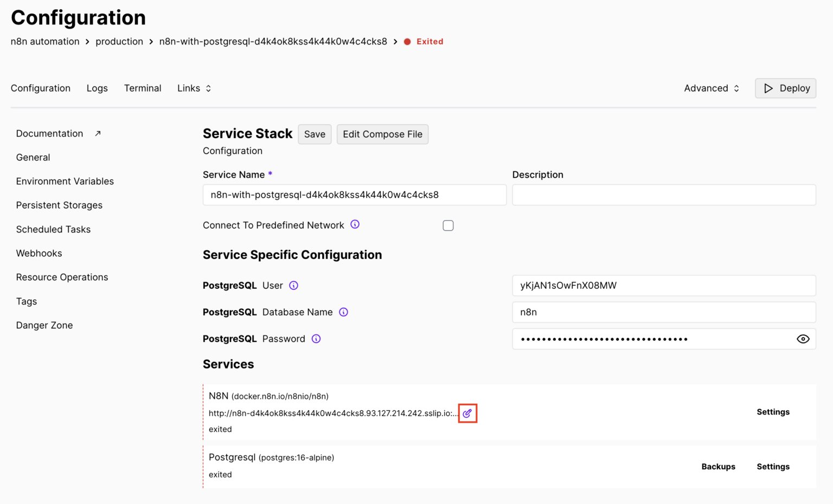
Task: Expand the Links dropdown
Action: click(193, 88)
